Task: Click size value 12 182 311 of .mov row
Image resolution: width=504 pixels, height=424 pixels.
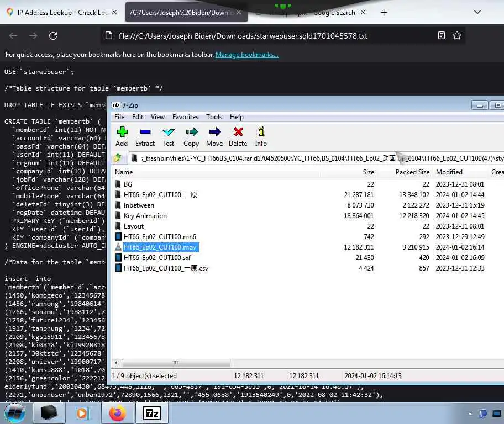Action: (359, 247)
